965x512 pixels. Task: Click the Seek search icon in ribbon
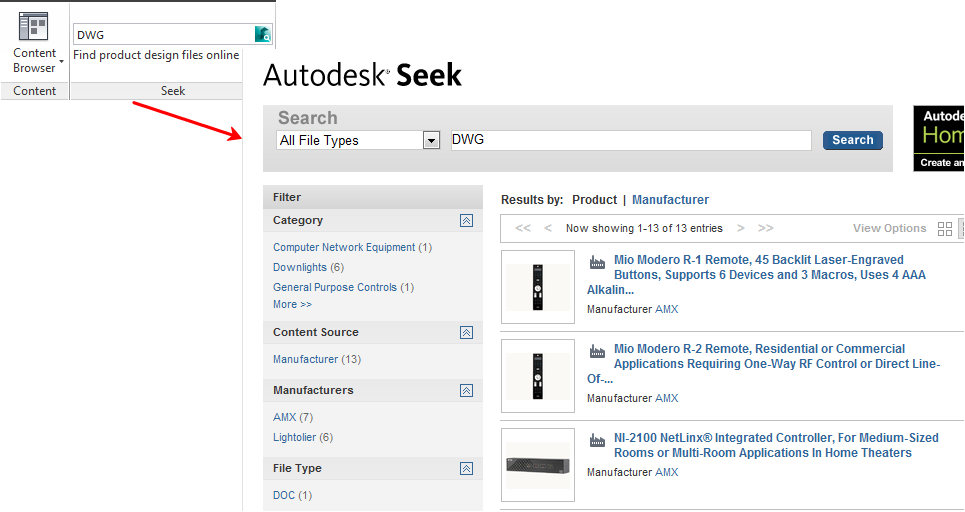tap(262, 34)
